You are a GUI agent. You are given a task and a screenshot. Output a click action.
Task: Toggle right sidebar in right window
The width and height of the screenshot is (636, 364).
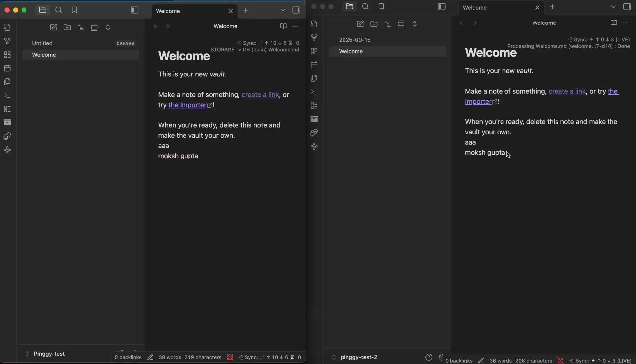pos(627,7)
